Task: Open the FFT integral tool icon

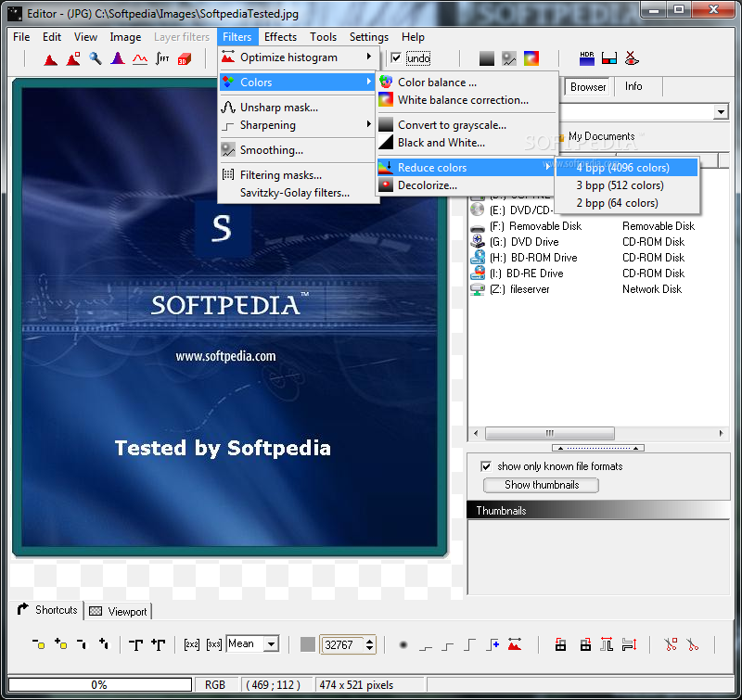Action: coord(161,58)
